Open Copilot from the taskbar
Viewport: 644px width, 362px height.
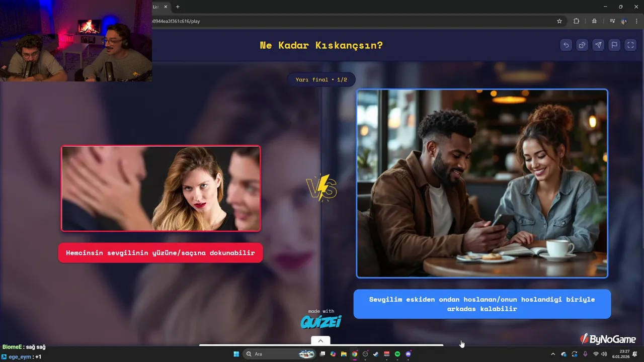pyautogui.click(x=333, y=354)
